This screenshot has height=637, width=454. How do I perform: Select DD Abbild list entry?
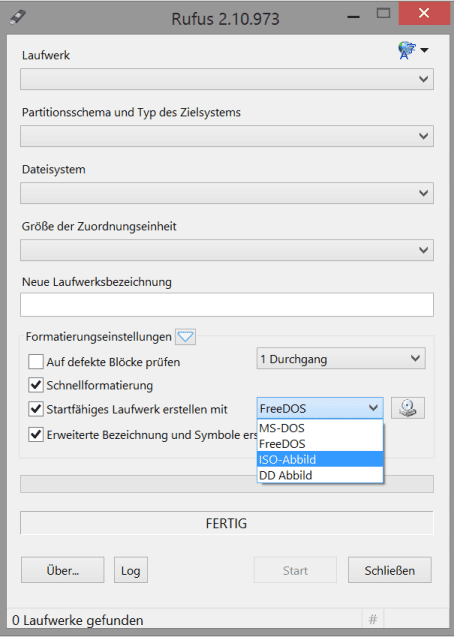320,475
